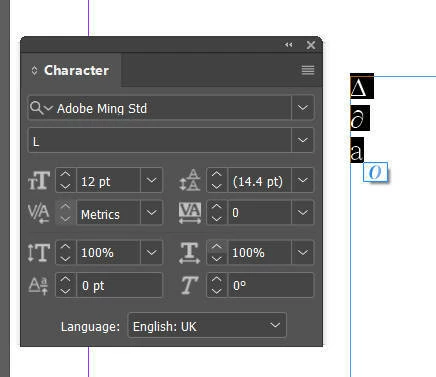
Task: Increase leading with up stepper
Action: [217, 174]
